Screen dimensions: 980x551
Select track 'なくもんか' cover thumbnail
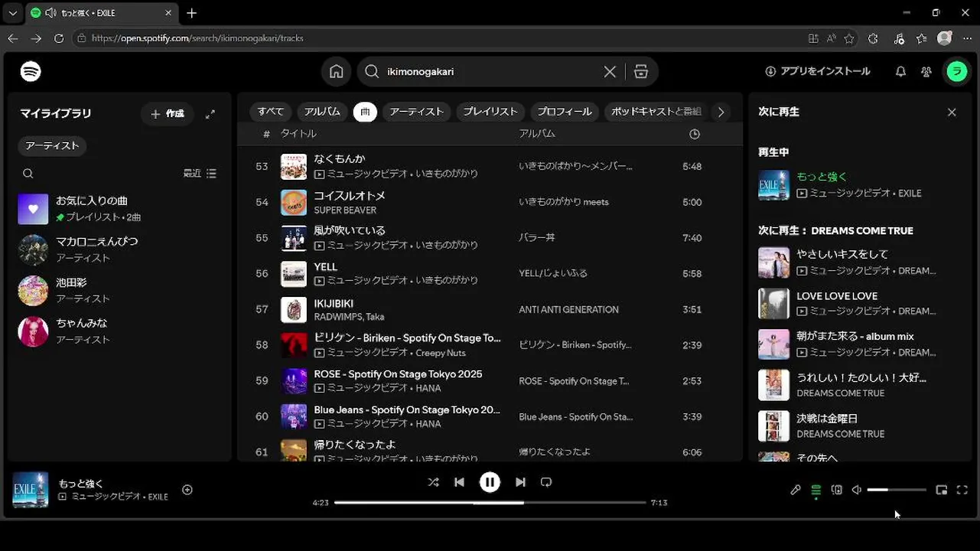pos(294,166)
